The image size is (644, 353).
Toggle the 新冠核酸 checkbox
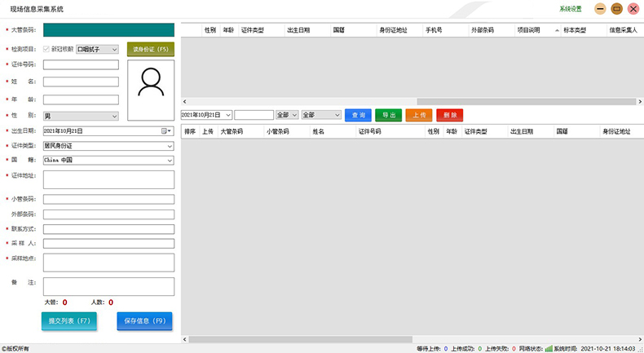pyautogui.click(x=46, y=49)
